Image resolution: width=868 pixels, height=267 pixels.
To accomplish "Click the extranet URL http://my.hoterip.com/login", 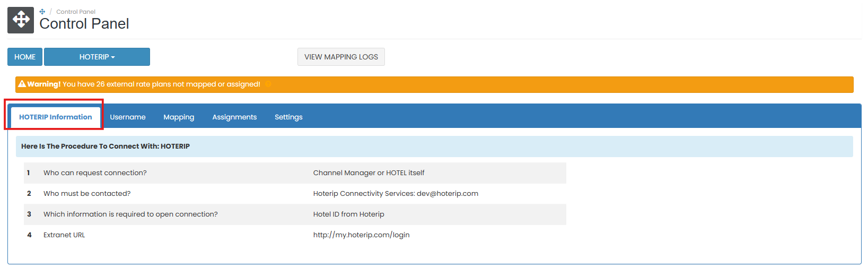I will pyautogui.click(x=361, y=235).
